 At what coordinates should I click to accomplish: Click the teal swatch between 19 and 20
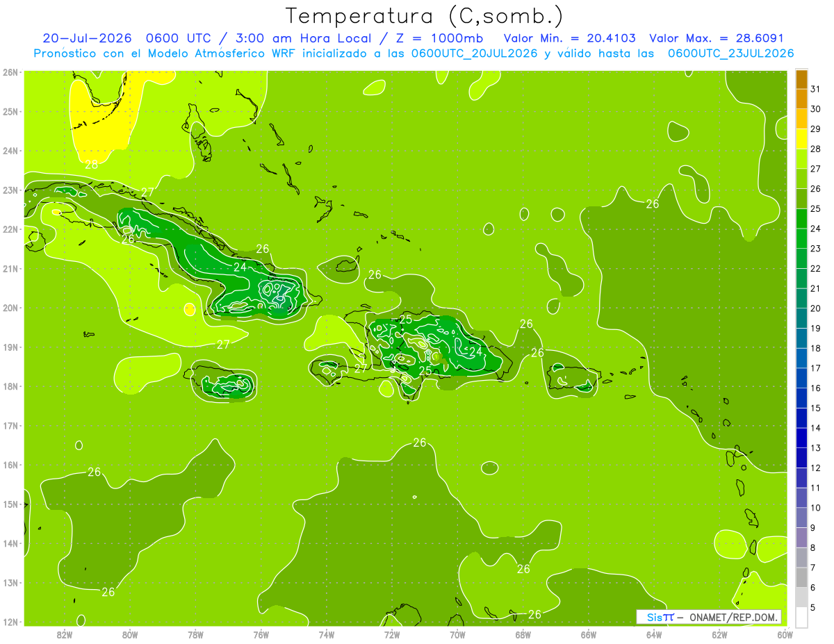coord(801,318)
